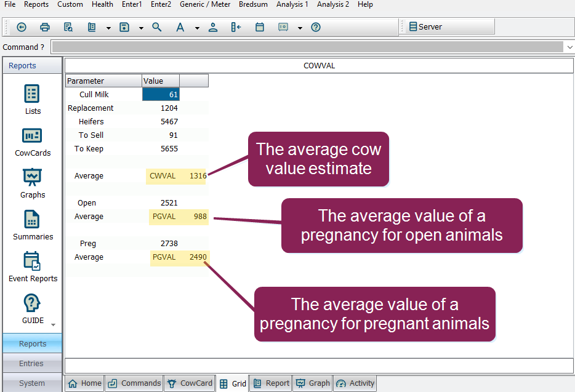
Task: Switch to the Home tab
Action: tap(85, 383)
